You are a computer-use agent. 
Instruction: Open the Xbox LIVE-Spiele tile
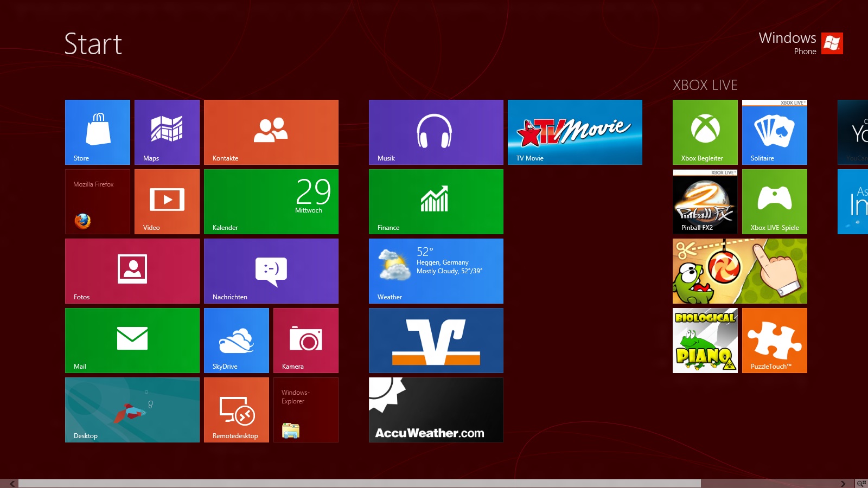tap(775, 202)
